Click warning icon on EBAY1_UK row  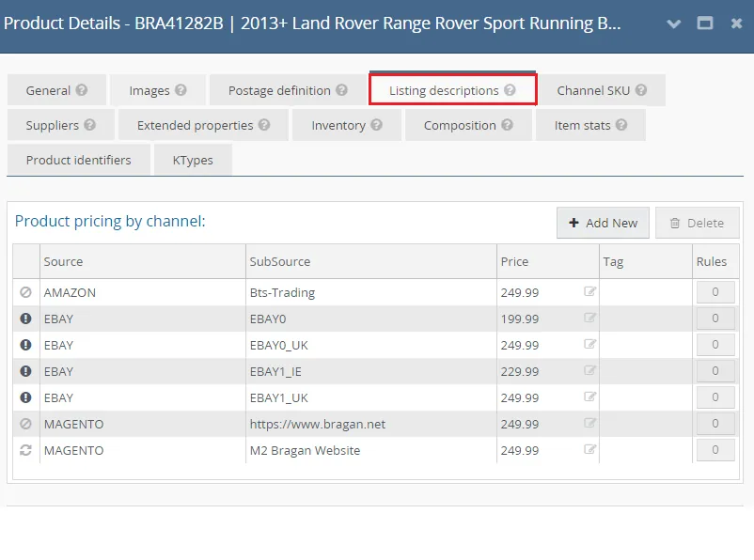25,397
